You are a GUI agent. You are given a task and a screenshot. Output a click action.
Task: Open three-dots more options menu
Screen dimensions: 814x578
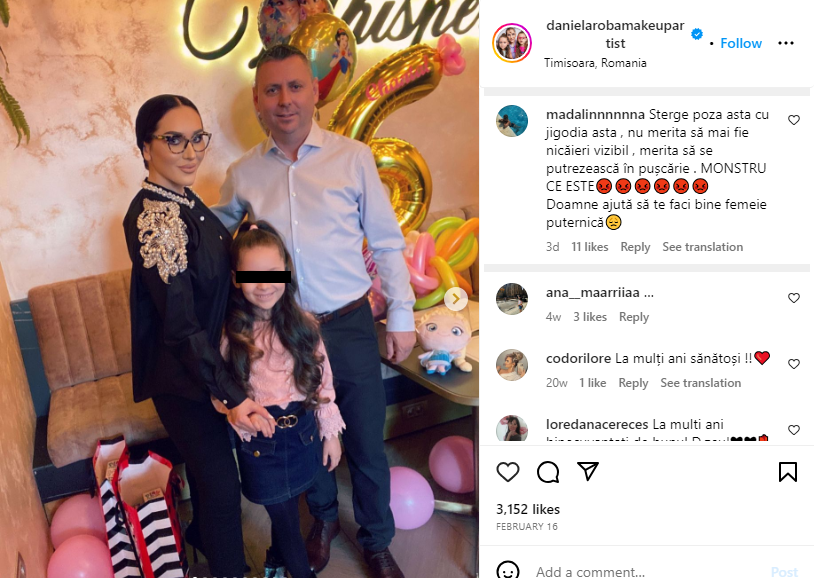785,43
